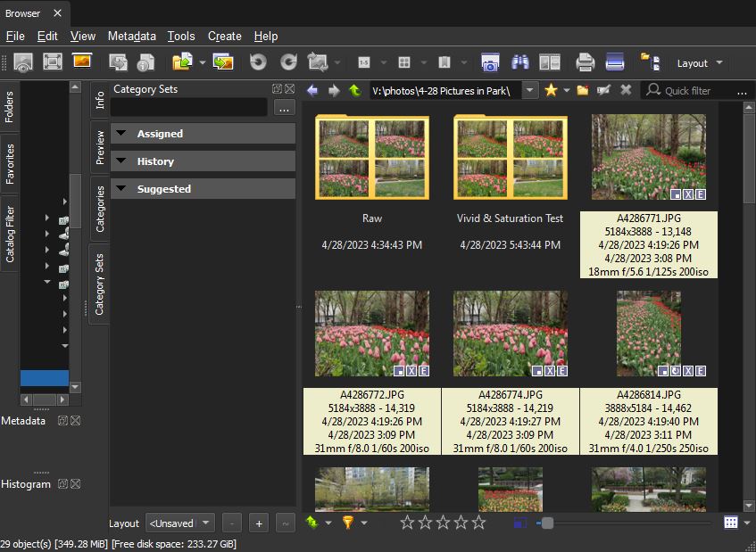Click the camera acquire icon in the toolbar
This screenshot has width=756, height=552.
click(490, 62)
